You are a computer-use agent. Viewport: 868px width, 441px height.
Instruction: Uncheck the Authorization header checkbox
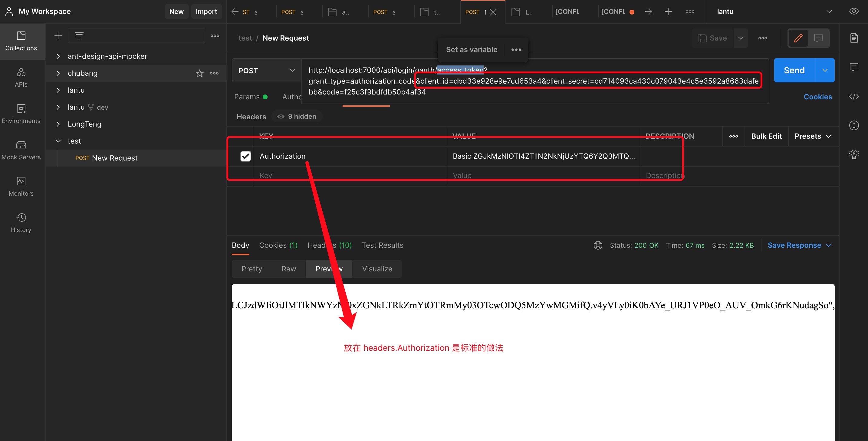click(x=246, y=156)
